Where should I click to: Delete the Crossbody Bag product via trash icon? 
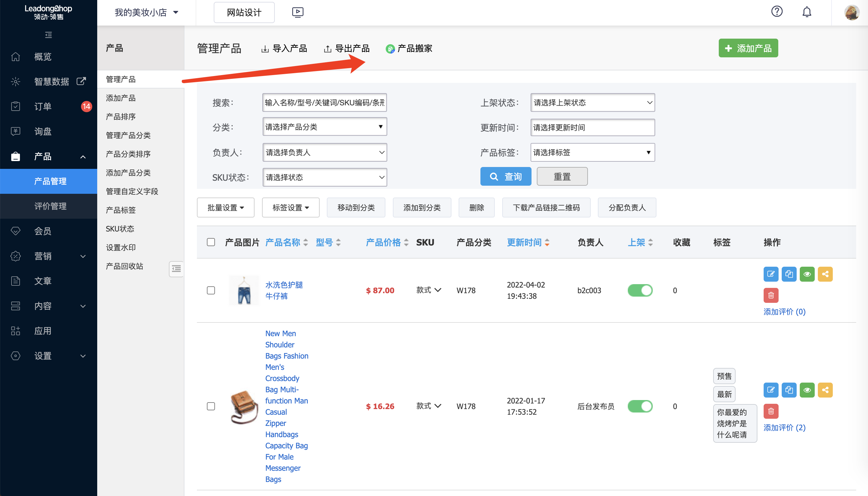click(x=771, y=411)
